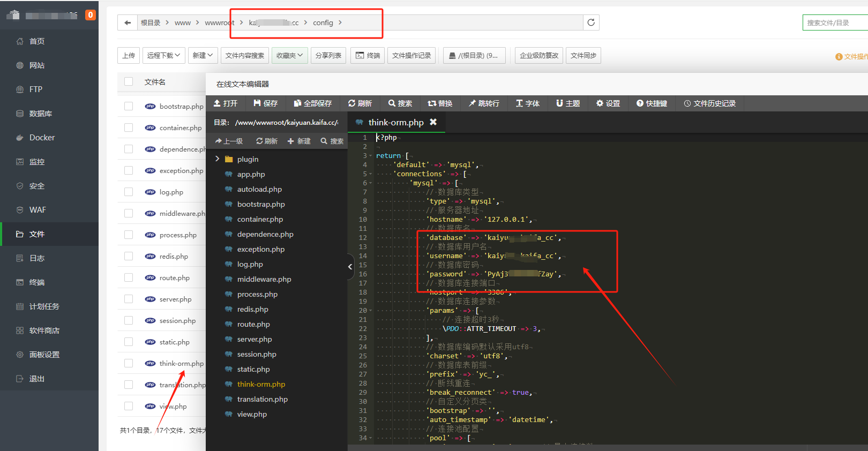Click the refresh icon beside path bar
The height and width of the screenshot is (451, 868).
[x=591, y=22]
